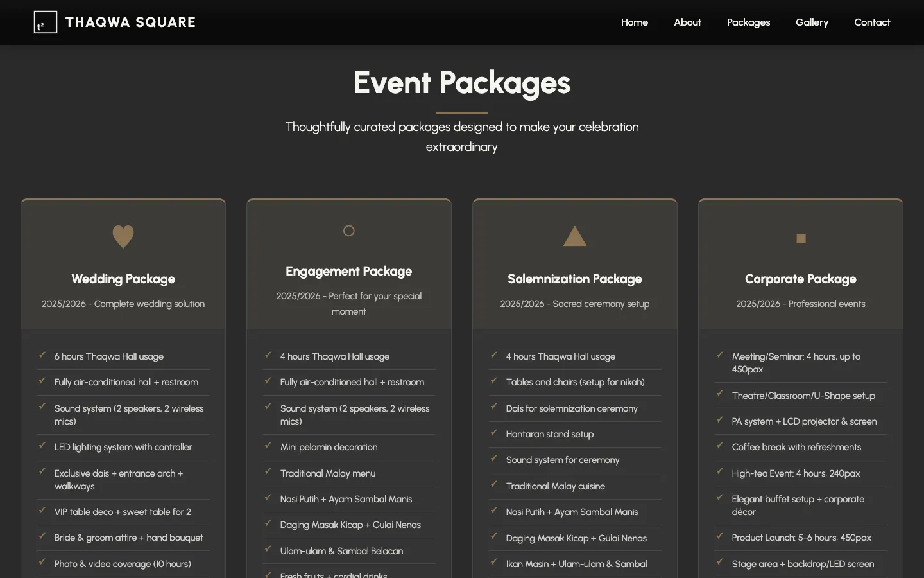Click 'Photo & video coverage (10 hours)'

(123, 564)
